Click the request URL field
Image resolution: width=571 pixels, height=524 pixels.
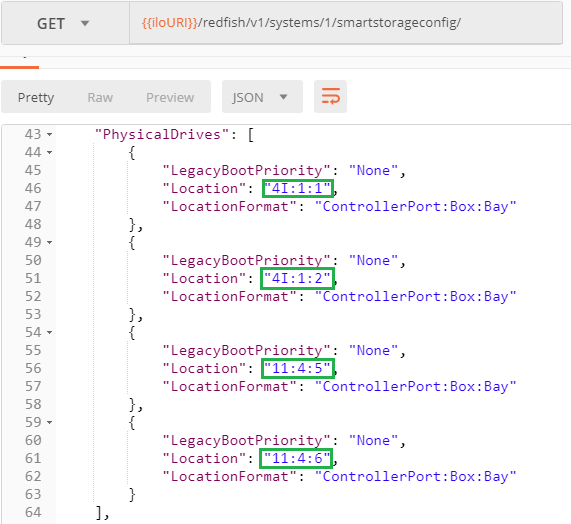[346, 23]
